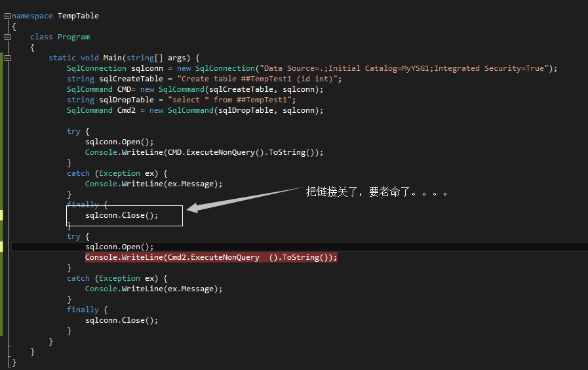Click the Program class name

click(73, 37)
